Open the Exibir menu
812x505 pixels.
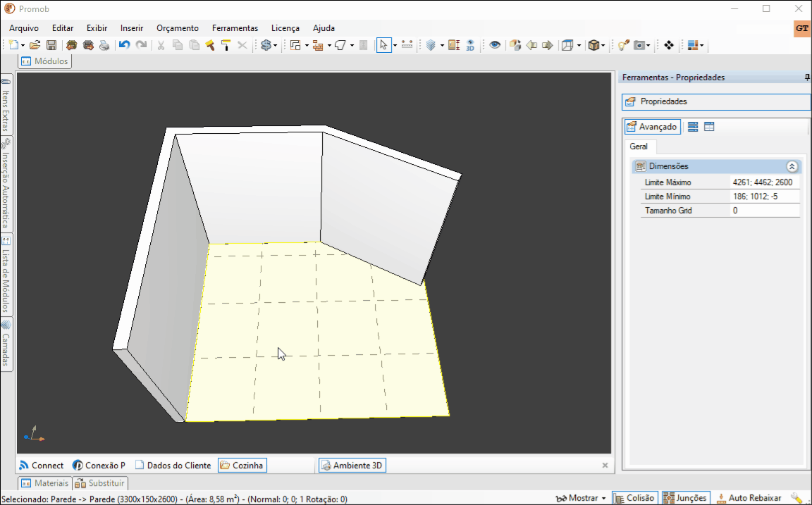[x=97, y=28]
